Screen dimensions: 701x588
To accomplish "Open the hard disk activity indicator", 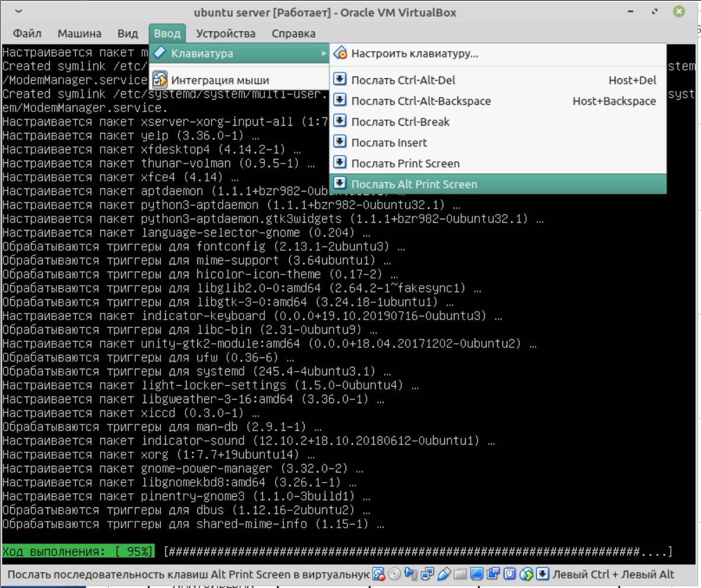I will pyautogui.click(x=378, y=574).
